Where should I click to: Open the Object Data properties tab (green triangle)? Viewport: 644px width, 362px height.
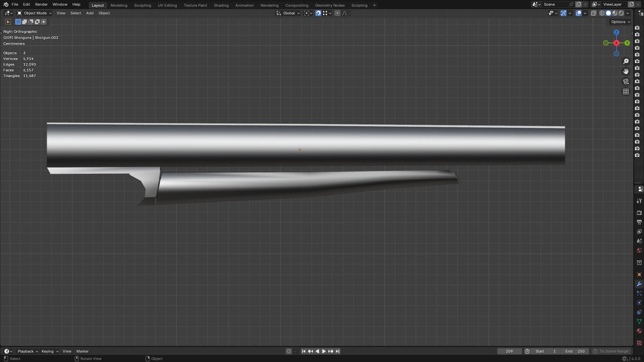[639, 322]
